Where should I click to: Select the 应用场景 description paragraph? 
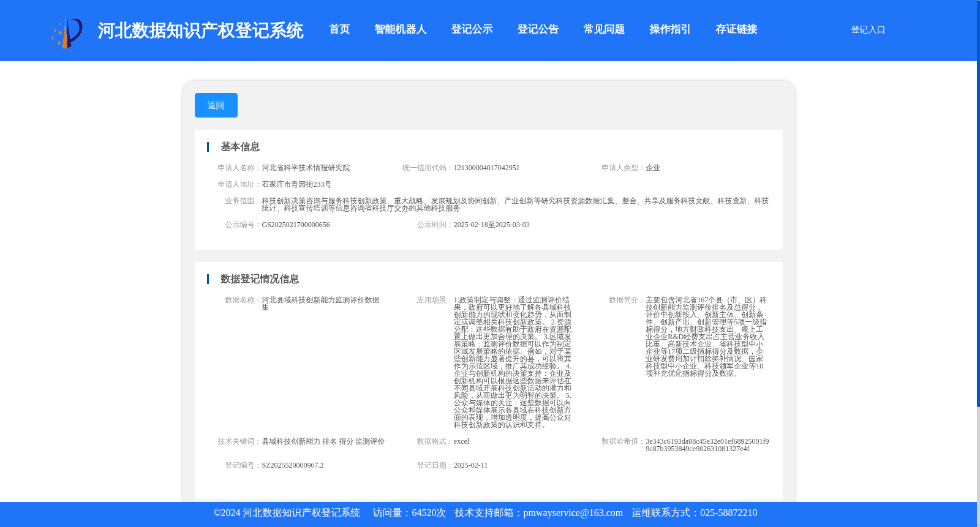pyautogui.click(x=513, y=362)
